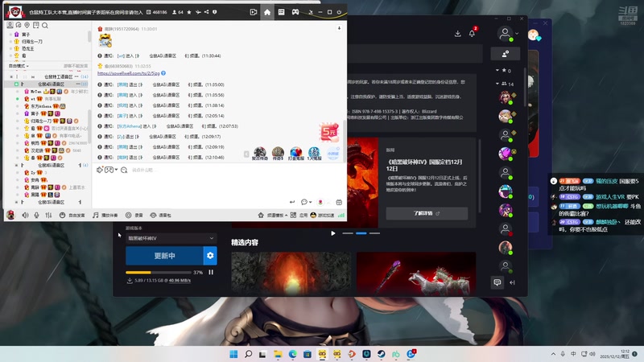Click the 5元 red packet promo

click(x=329, y=132)
